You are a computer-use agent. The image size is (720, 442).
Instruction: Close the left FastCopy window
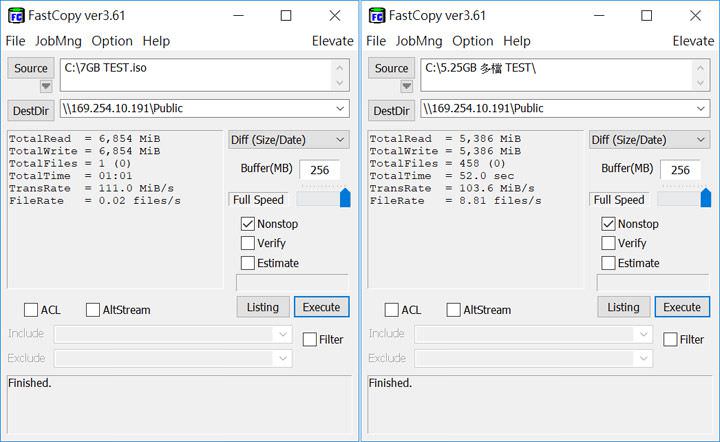335,16
